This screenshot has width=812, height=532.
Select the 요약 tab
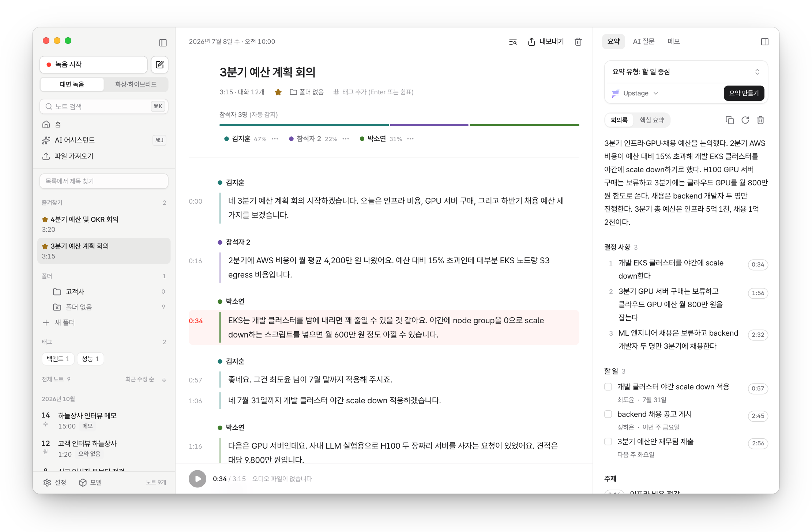(613, 42)
